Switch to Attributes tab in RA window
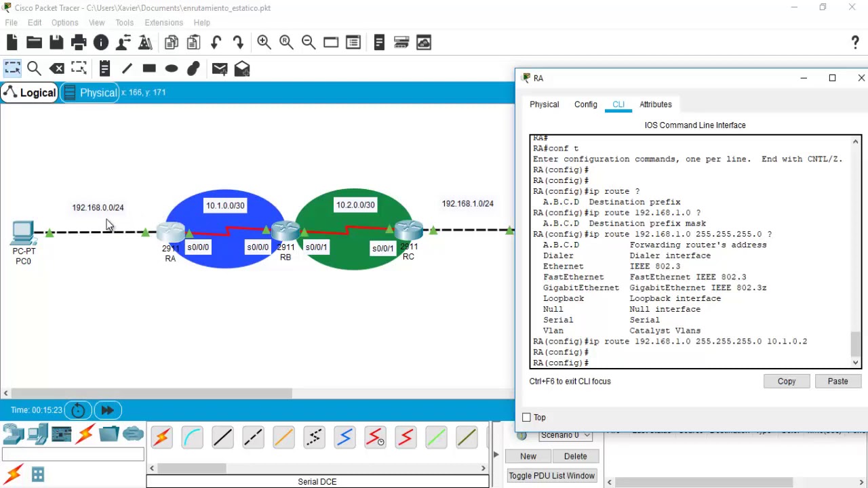The height and width of the screenshot is (488, 868). pyautogui.click(x=656, y=104)
